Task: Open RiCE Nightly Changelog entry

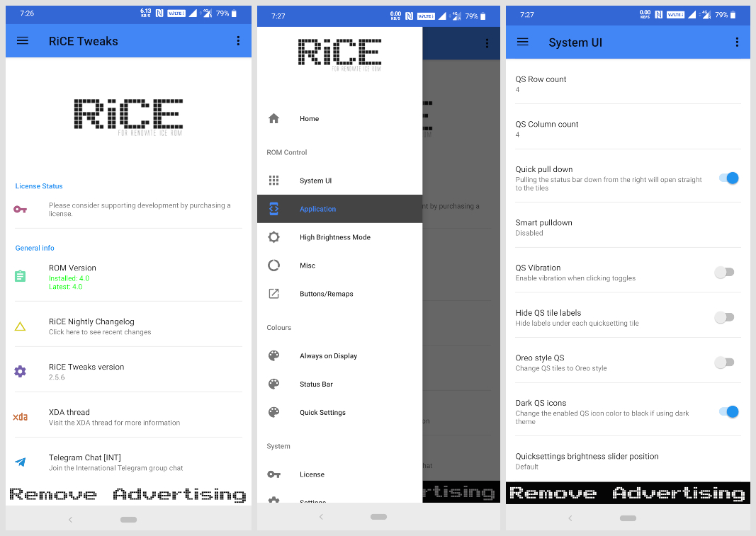Action: pyautogui.click(x=128, y=326)
